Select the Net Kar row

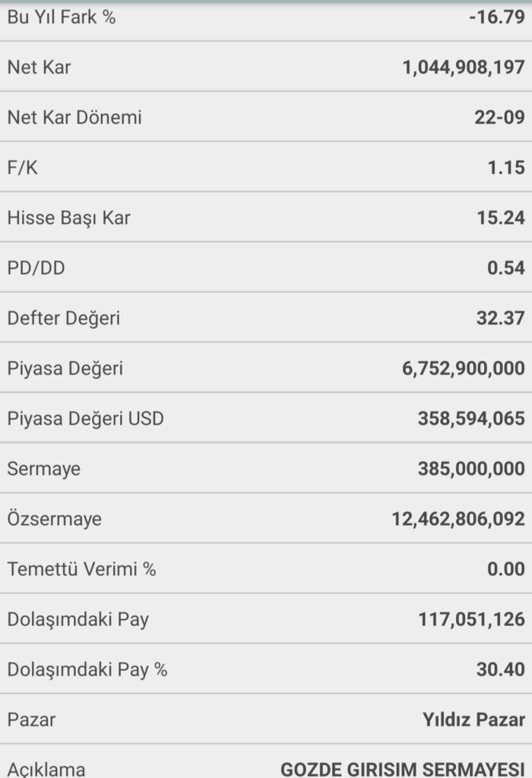click(x=266, y=67)
